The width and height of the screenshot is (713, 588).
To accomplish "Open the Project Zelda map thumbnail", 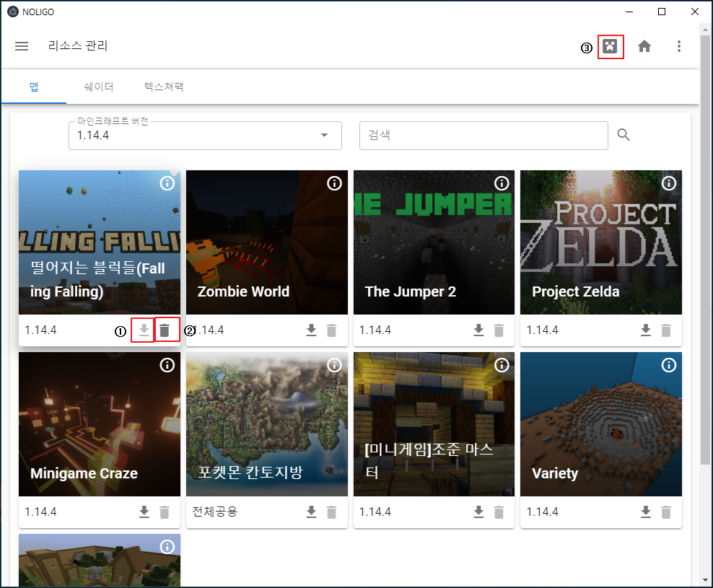I will (601, 242).
